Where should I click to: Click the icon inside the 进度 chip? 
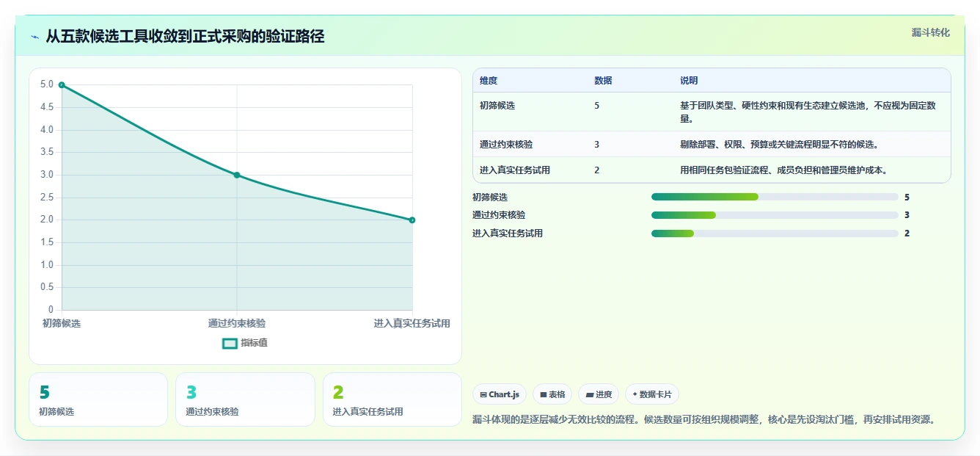pyautogui.click(x=590, y=395)
